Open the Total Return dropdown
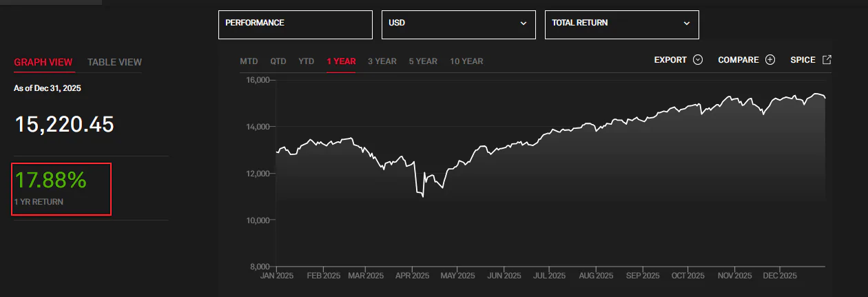Image resolution: width=868 pixels, height=297 pixels. [621, 24]
